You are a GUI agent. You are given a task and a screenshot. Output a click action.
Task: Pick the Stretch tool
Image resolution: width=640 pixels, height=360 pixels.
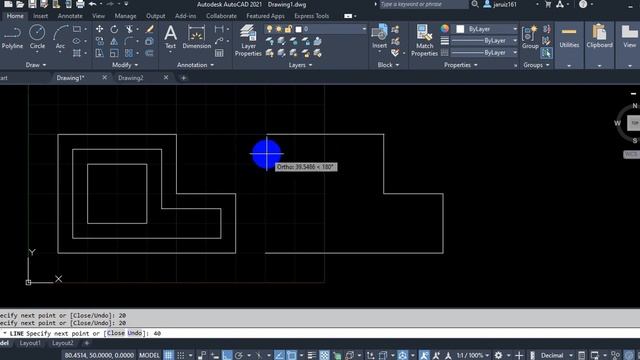[x=99, y=53]
